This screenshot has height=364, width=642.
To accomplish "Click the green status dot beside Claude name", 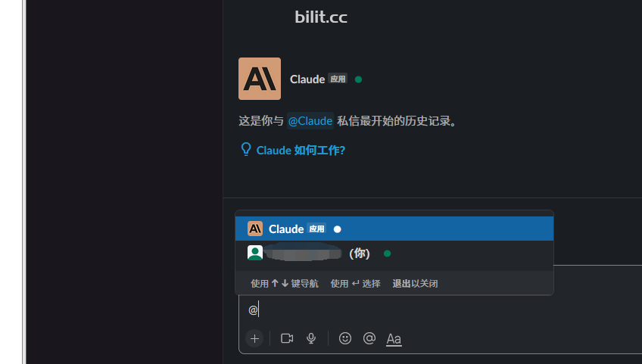I will point(358,79).
